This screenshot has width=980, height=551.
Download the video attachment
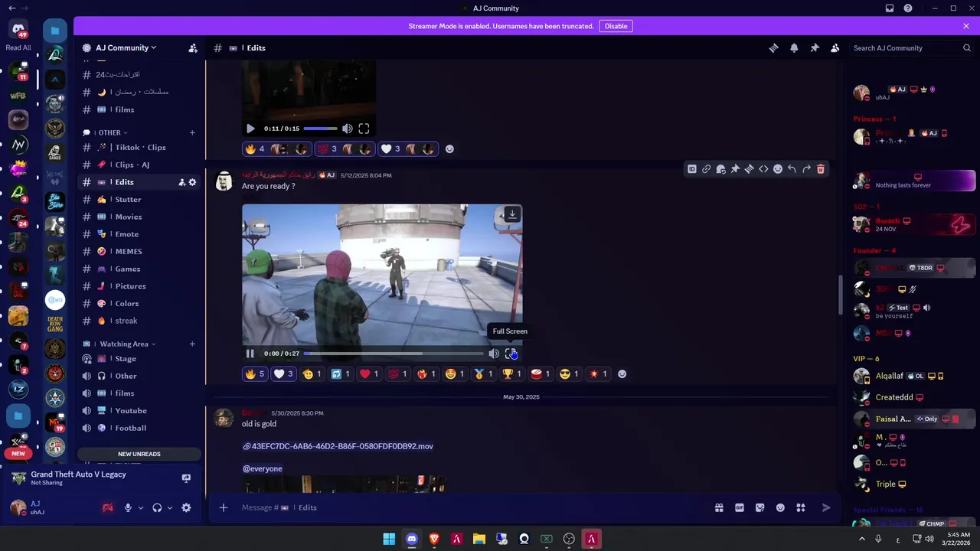click(x=512, y=214)
